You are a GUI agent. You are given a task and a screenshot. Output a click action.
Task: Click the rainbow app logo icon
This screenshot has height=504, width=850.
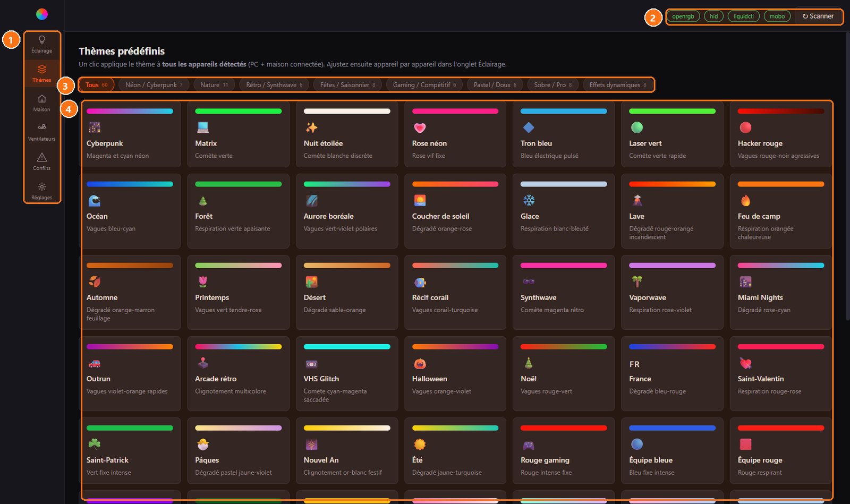[42, 14]
